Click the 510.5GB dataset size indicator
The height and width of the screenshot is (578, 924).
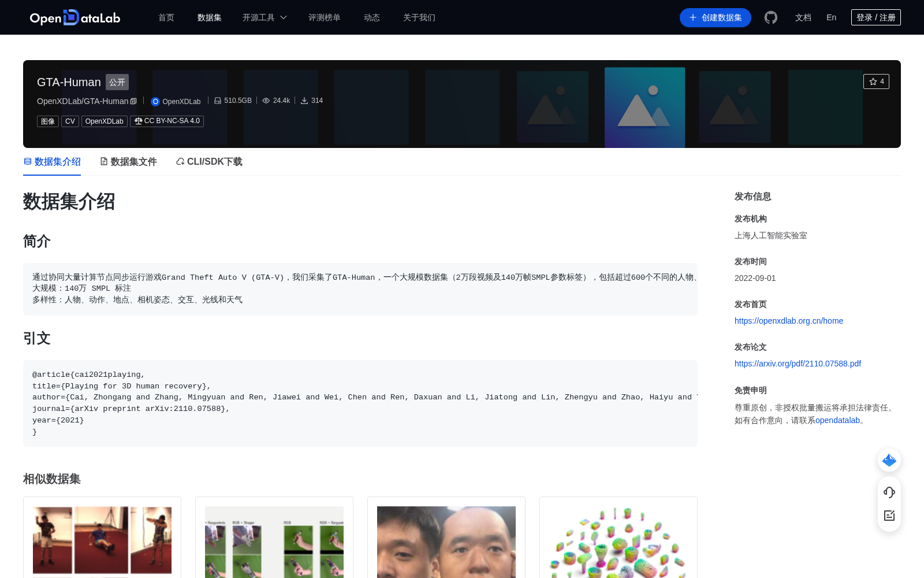[x=233, y=101]
